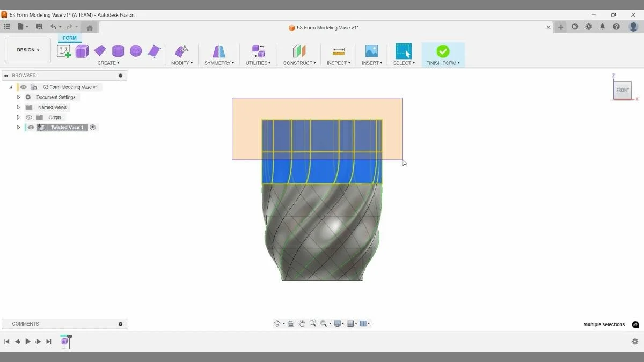The height and width of the screenshot is (362, 644).
Task: Open the MODIFY menu
Action: coord(182,63)
